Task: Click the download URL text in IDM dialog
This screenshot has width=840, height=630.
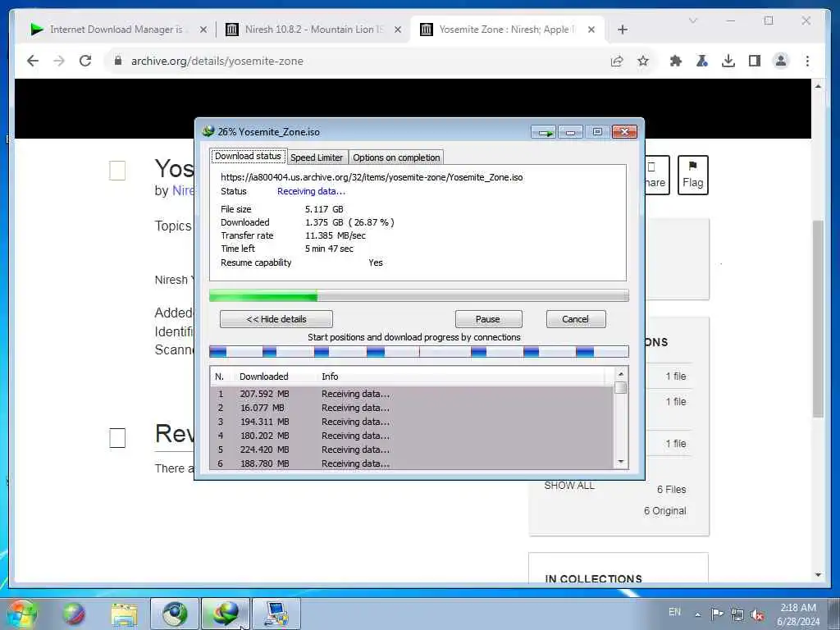Action: click(372, 177)
